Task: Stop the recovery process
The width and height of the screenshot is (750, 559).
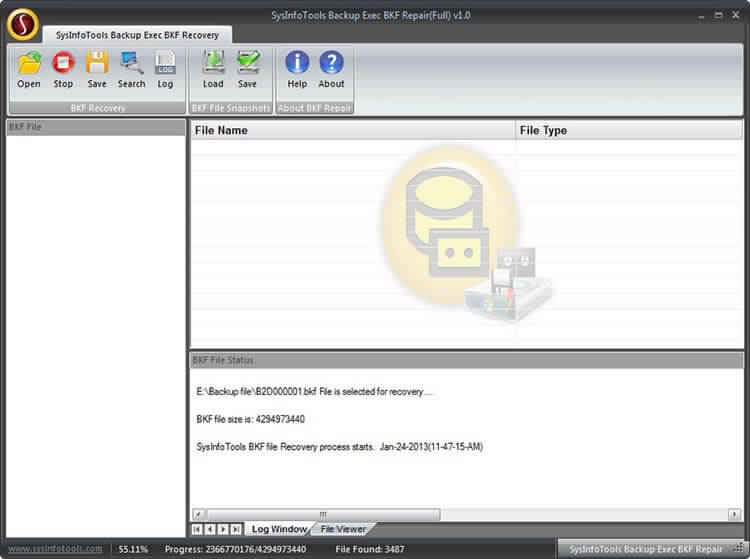Action: pos(63,70)
